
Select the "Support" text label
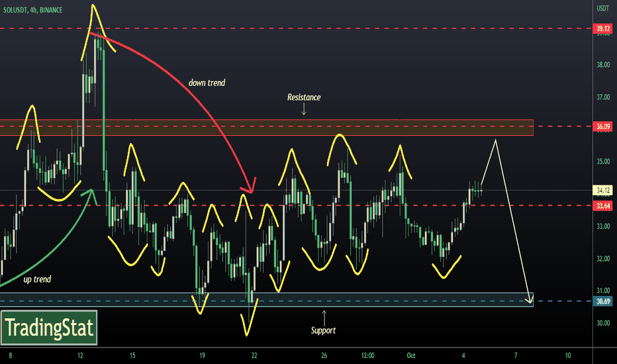[x=324, y=330]
